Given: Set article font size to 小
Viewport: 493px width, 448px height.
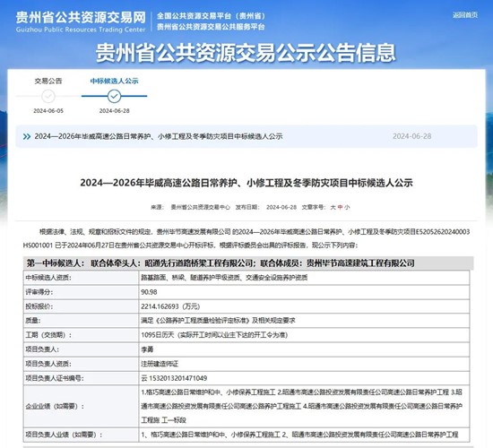Looking at the screenshot, I should click(347, 207).
